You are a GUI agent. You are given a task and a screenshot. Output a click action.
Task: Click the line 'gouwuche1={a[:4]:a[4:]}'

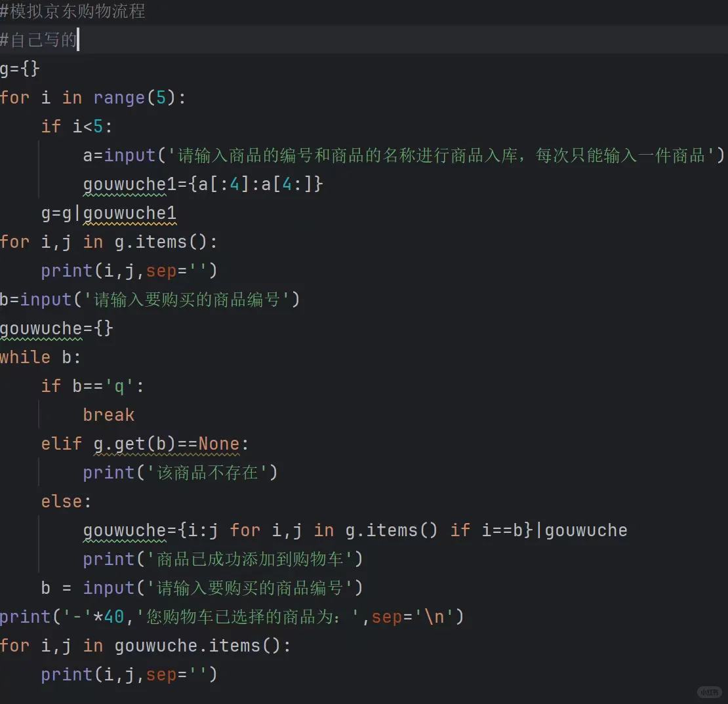[x=203, y=184]
